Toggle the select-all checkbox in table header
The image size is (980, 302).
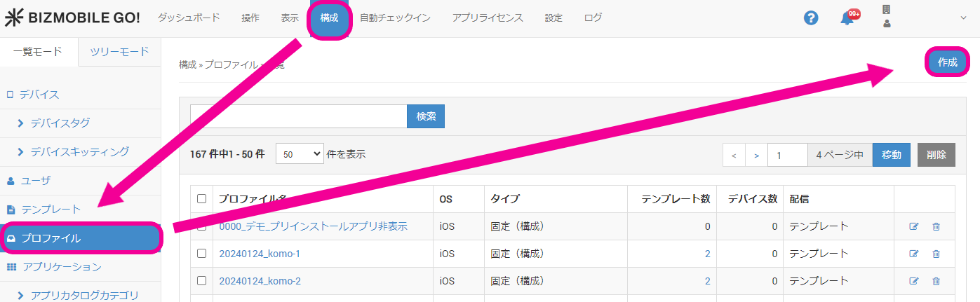201,199
